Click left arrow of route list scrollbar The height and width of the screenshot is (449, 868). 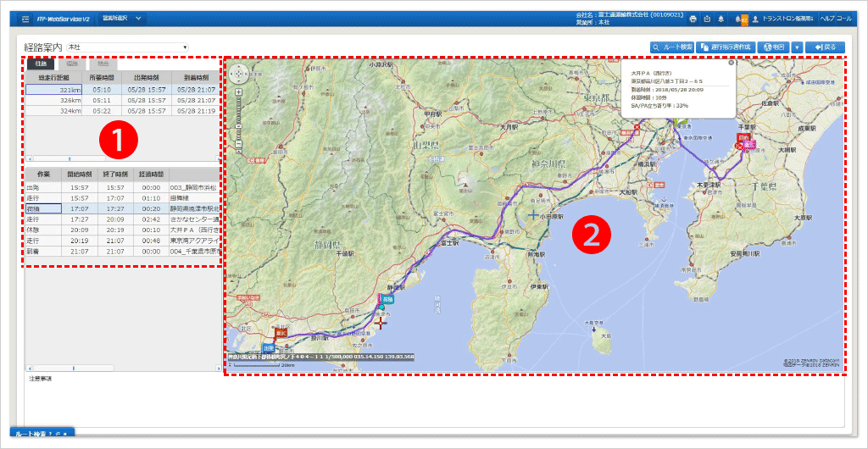[29, 158]
